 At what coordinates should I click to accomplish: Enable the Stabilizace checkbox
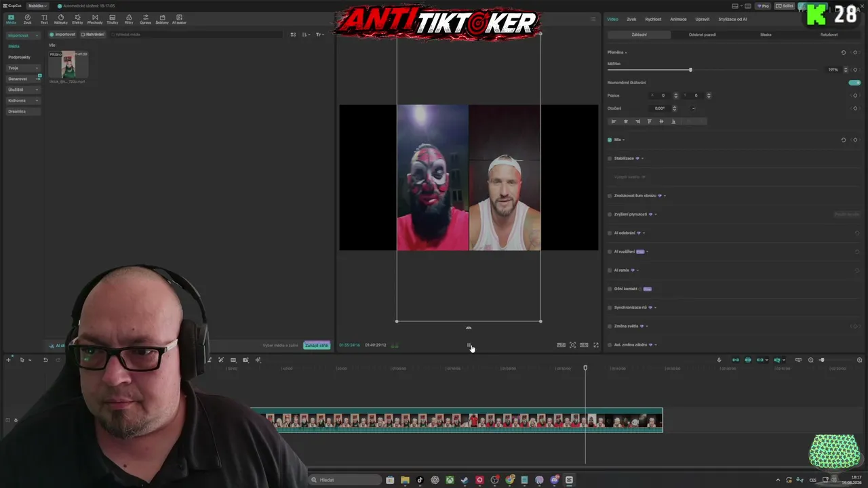coord(610,159)
